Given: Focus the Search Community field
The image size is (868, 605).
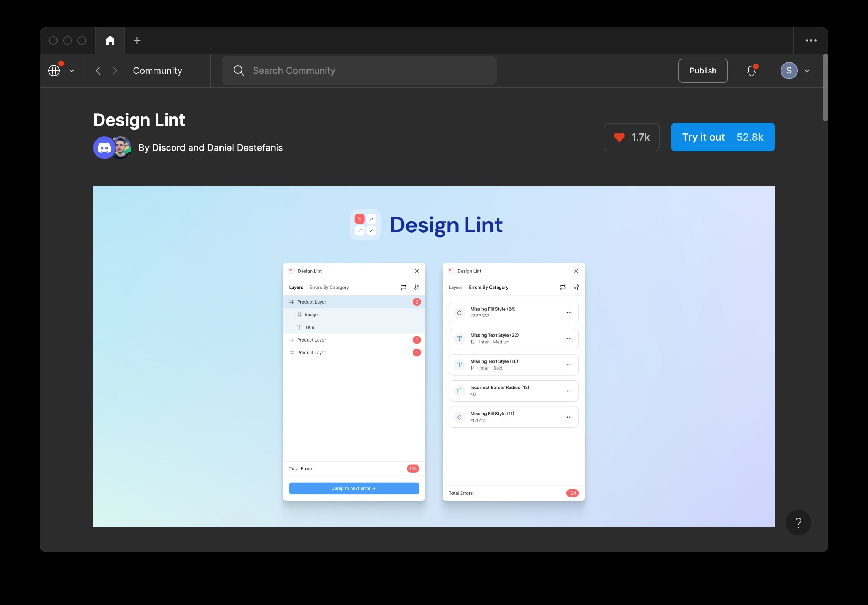Looking at the screenshot, I should 359,71.
